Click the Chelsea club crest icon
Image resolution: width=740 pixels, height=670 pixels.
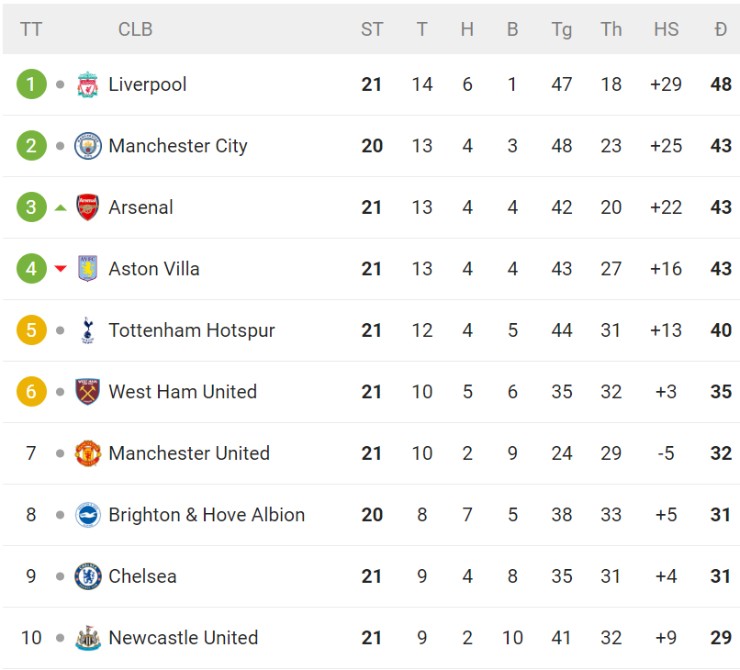click(88, 577)
